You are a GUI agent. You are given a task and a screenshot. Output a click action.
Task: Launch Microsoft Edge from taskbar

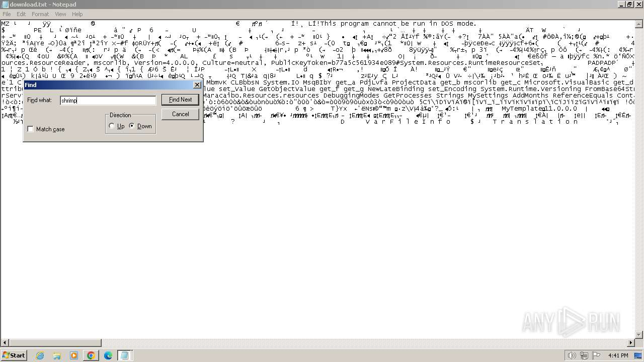(108, 355)
